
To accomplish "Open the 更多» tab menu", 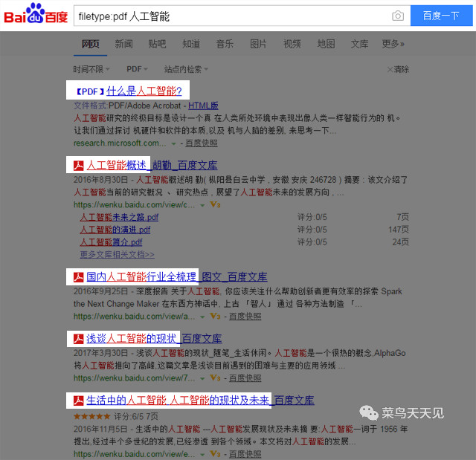I will coord(393,44).
